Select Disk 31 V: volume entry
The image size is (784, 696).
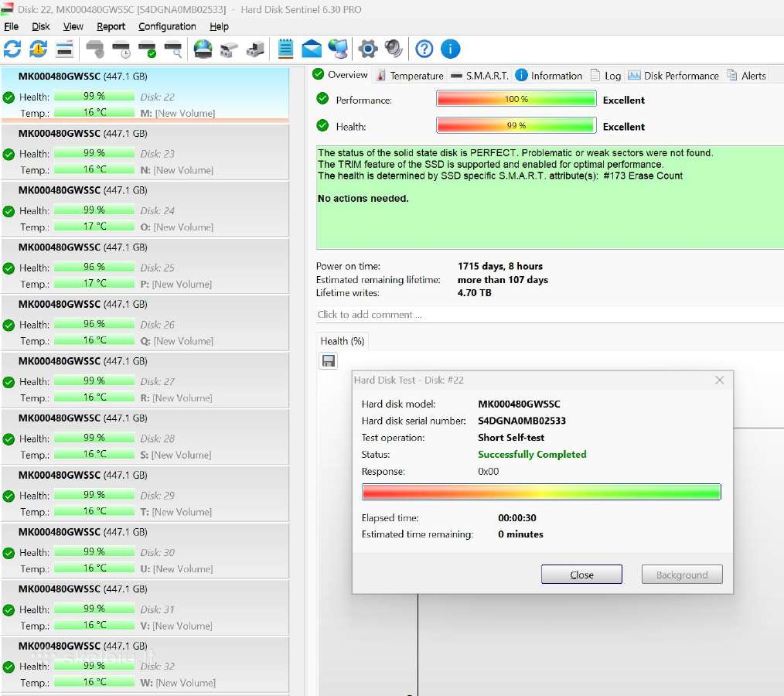145,608
